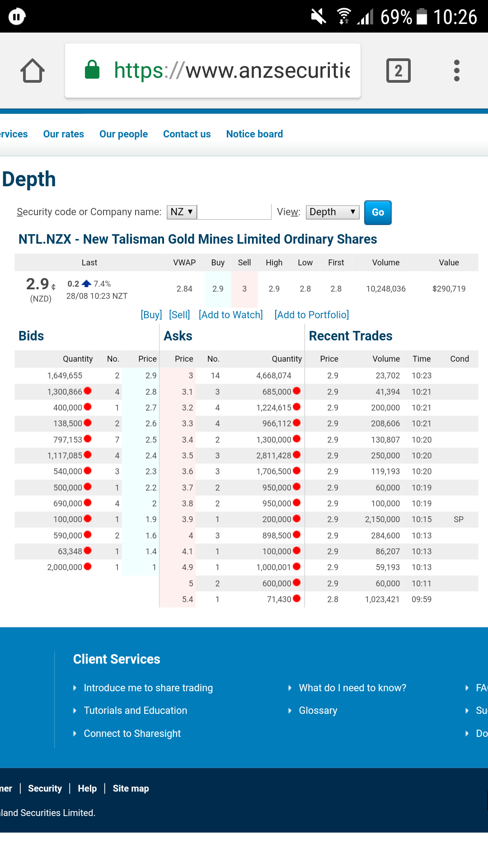The height and width of the screenshot is (868, 488).
Task: Click the 7.4% price change value
Action: tap(102, 284)
